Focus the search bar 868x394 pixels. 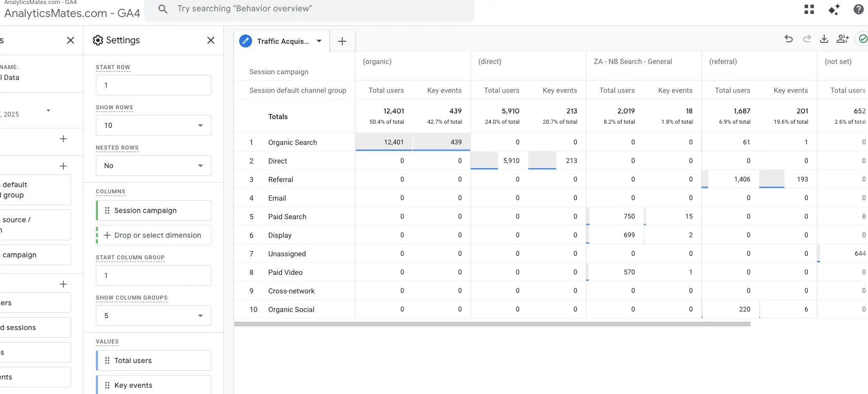tap(309, 9)
